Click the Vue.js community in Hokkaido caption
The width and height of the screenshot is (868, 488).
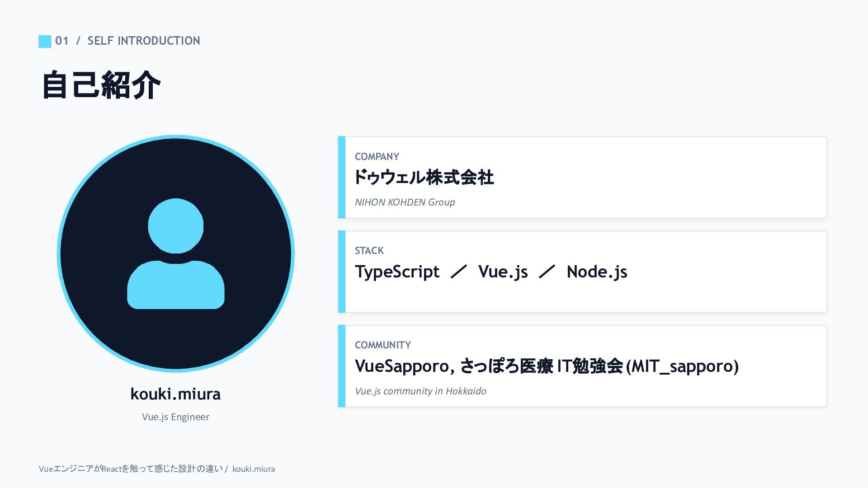pyautogui.click(x=420, y=391)
